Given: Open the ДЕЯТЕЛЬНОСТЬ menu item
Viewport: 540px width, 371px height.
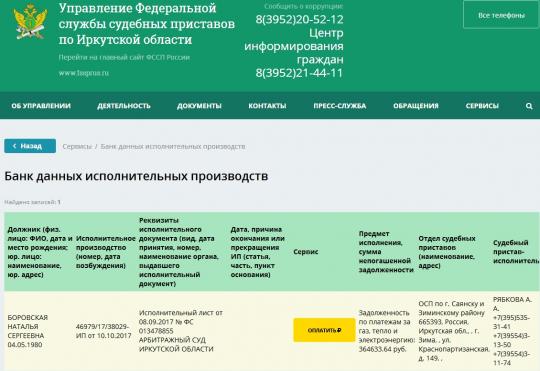Looking at the screenshot, I should pyautogui.click(x=124, y=106).
